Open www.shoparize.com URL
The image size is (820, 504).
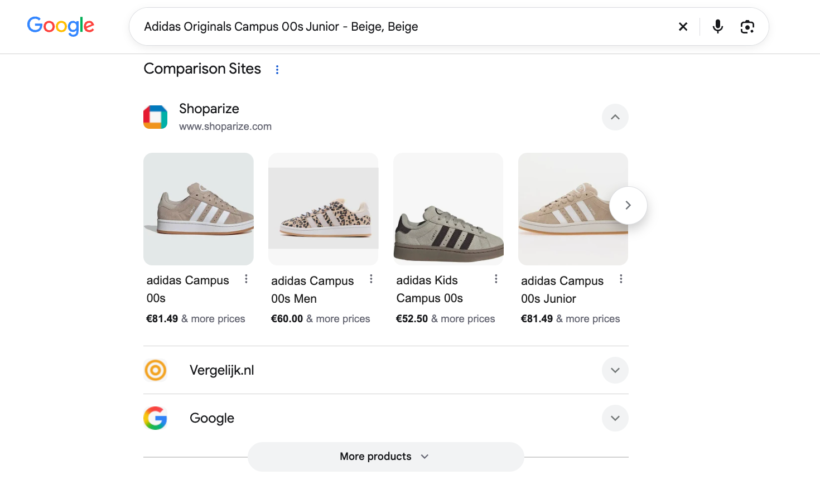pos(225,127)
